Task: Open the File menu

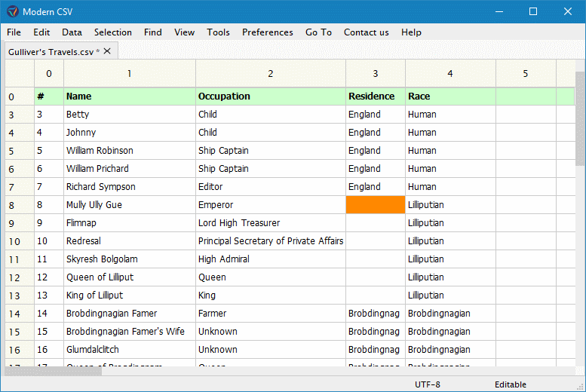Action: (x=14, y=32)
